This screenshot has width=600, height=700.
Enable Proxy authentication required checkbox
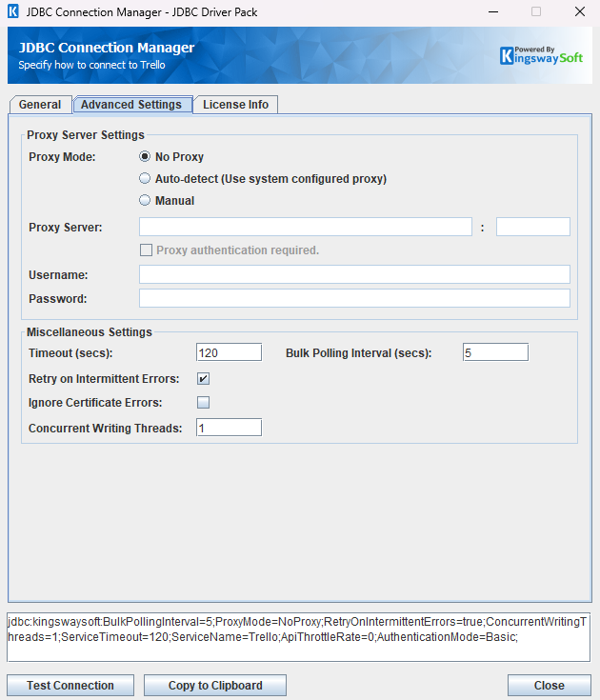(146, 250)
